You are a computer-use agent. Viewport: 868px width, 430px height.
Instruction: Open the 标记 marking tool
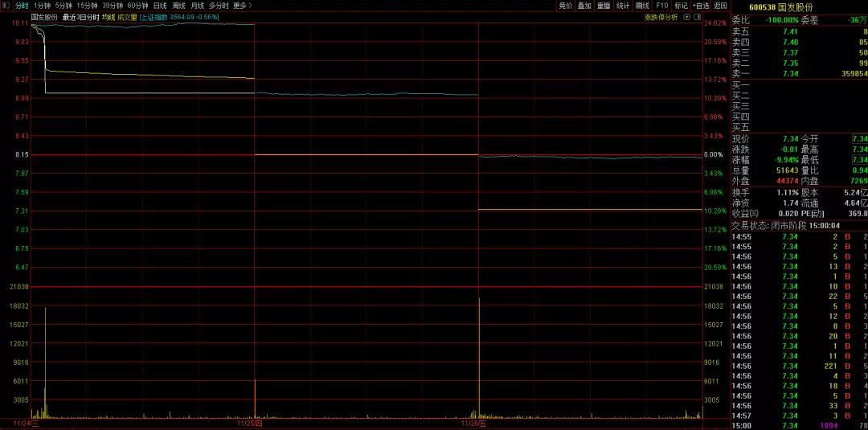tap(681, 6)
